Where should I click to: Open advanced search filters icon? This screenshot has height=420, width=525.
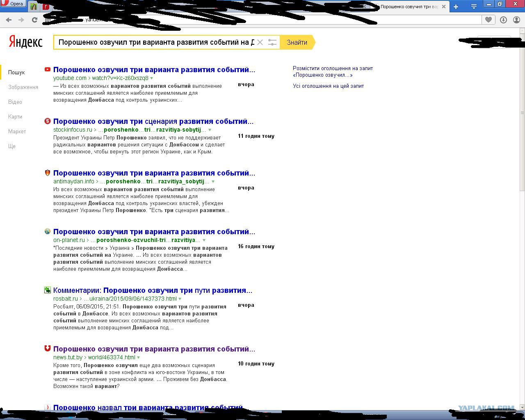point(272,42)
